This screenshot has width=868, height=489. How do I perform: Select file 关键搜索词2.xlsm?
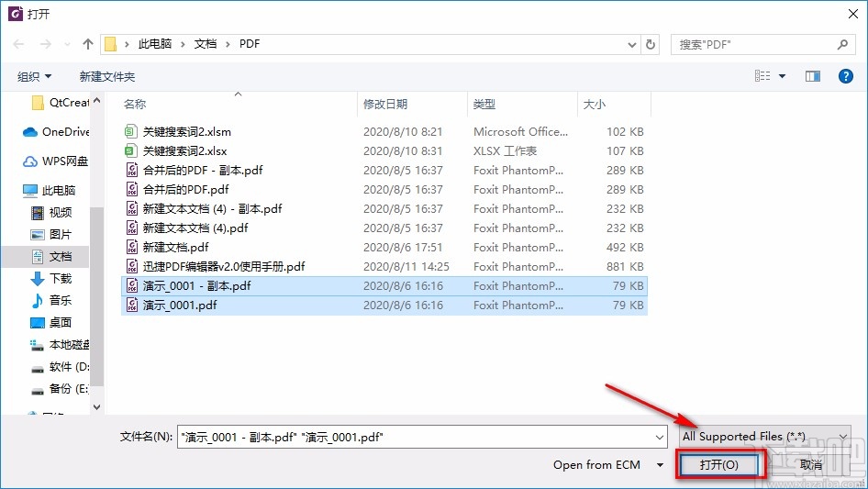[384, 132]
